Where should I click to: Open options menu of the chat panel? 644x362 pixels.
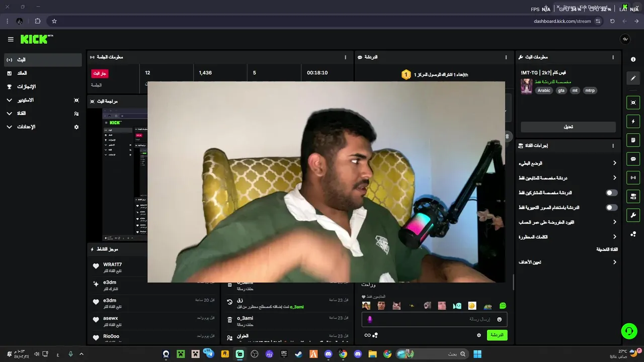506,57
